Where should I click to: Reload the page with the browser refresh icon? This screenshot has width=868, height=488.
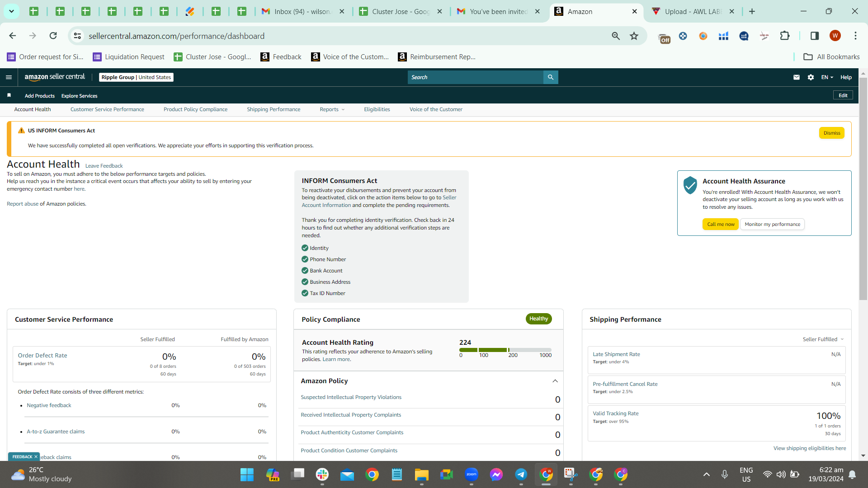click(x=53, y=36)
